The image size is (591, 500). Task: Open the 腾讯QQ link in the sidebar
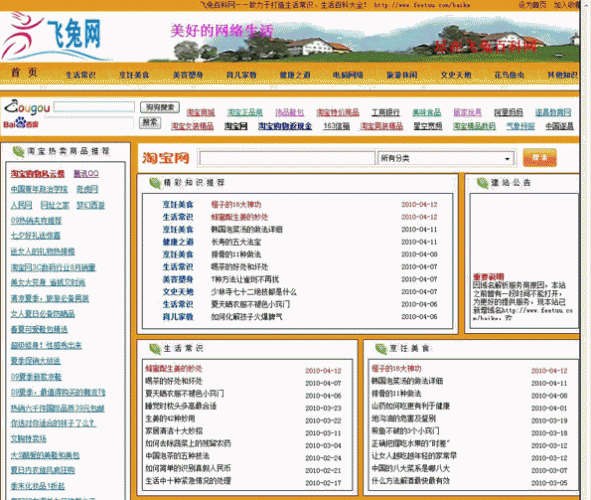click(86, 174)
